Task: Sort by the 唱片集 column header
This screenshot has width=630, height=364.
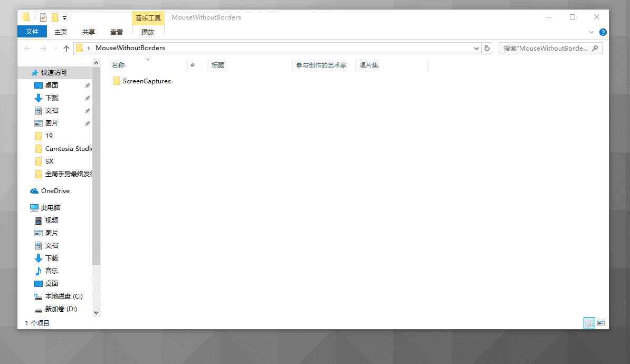Action: click(x=369, y=65)
